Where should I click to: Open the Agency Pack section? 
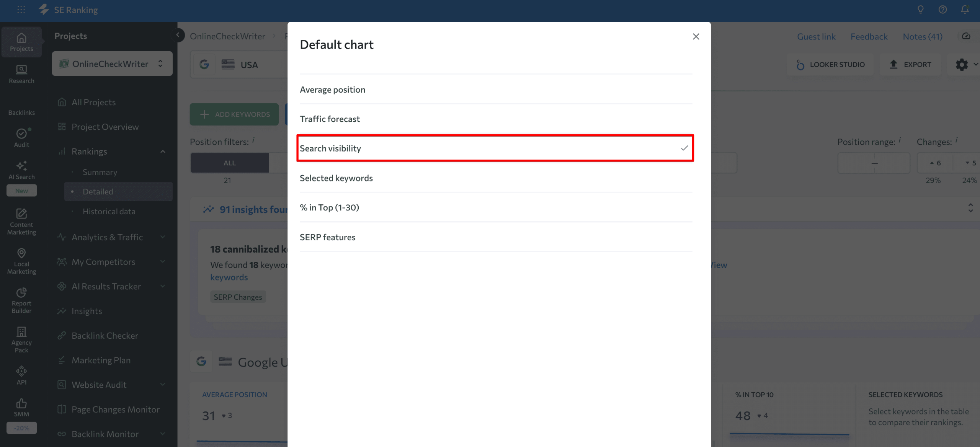[21, 339]
